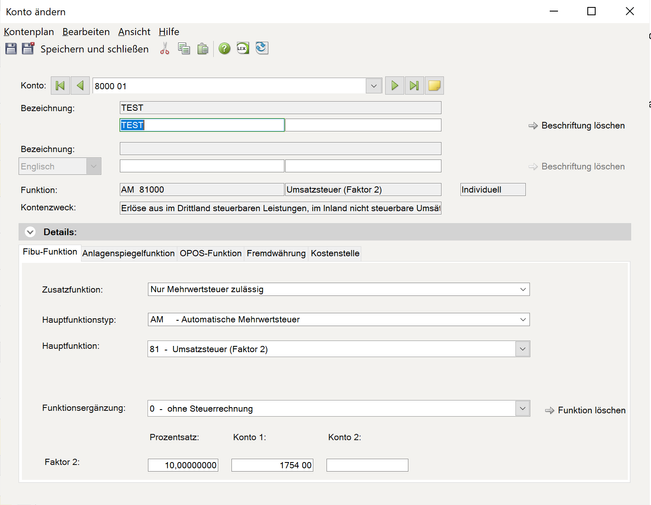
Task: Click the read-only TEST Bezeichnung field
Action: coord(280,108)
